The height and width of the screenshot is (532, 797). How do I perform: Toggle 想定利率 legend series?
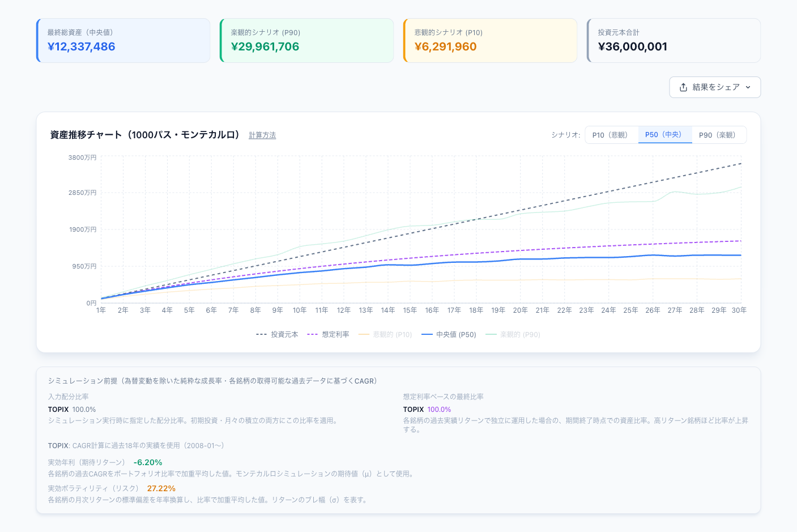click(328, 335)
